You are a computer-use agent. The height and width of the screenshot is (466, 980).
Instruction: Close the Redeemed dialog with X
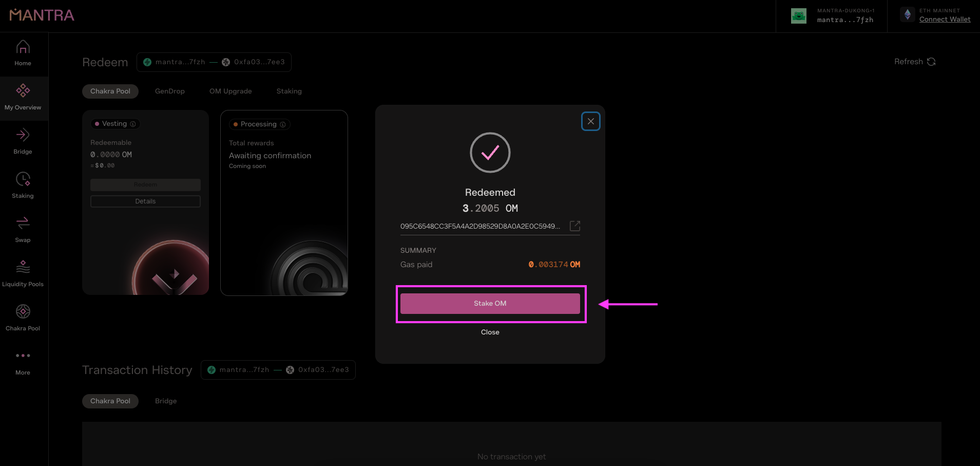click(x=590, y=121)
